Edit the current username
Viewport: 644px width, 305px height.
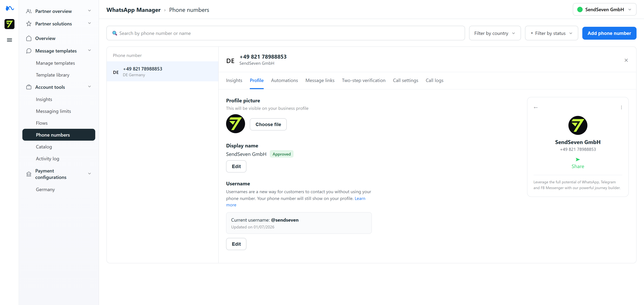click(x=236, y=244)
